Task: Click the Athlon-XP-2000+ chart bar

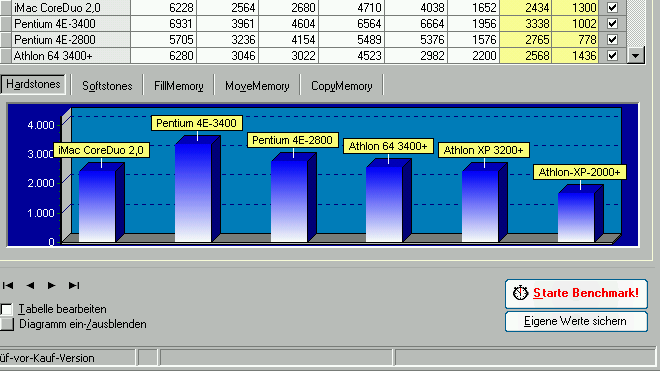Action: click(x=580, y=214)
